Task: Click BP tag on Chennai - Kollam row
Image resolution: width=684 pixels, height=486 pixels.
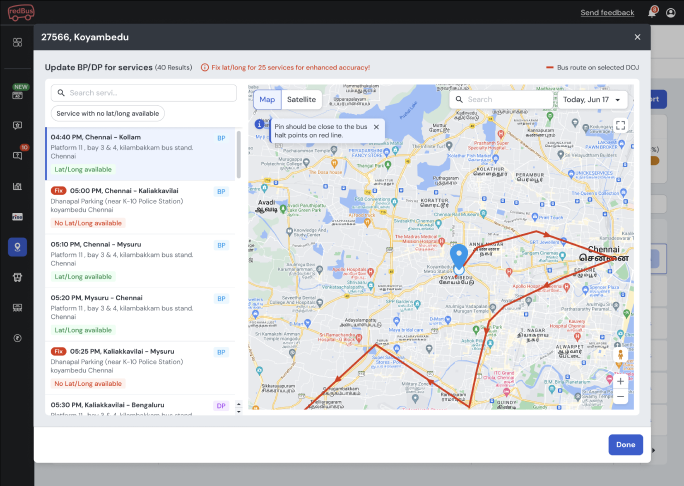Action: click(x=221, y=138)
